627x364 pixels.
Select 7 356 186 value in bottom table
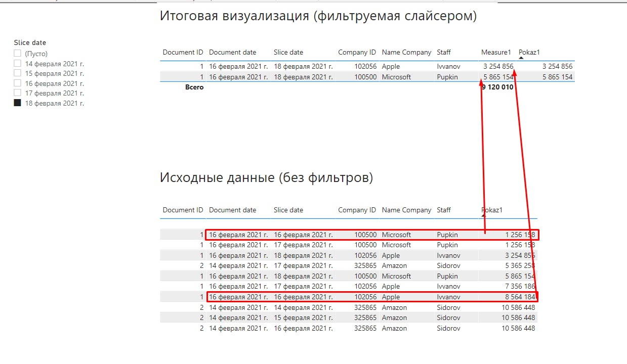click(x=520, y=286)
